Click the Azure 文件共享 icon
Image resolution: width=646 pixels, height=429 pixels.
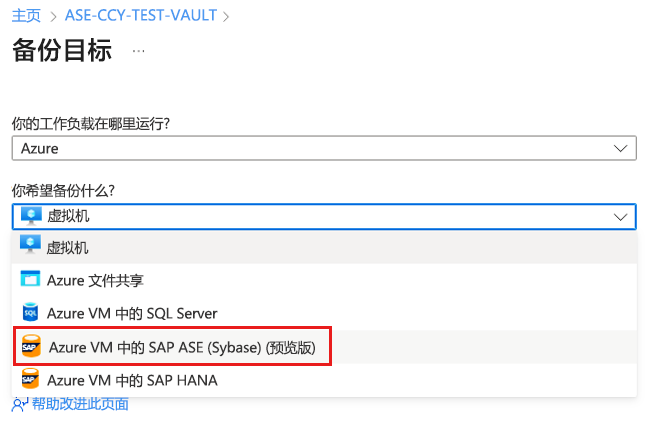pos(30,280)
